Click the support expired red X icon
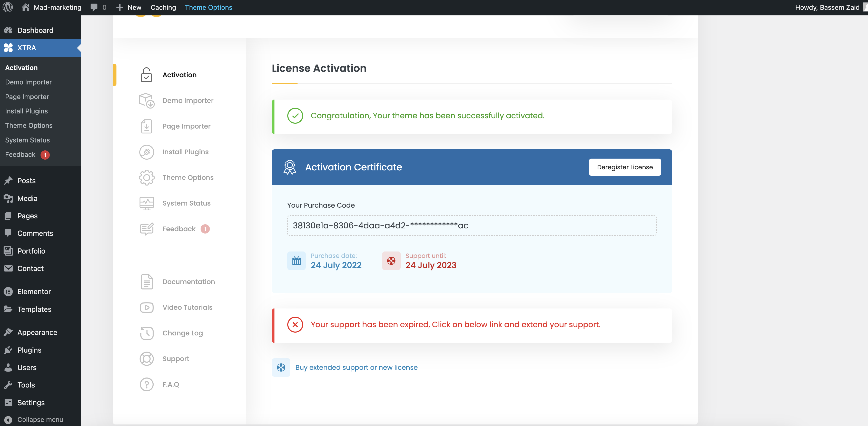Viewport: 868px width, 426px height. click(x=295, y=325)
